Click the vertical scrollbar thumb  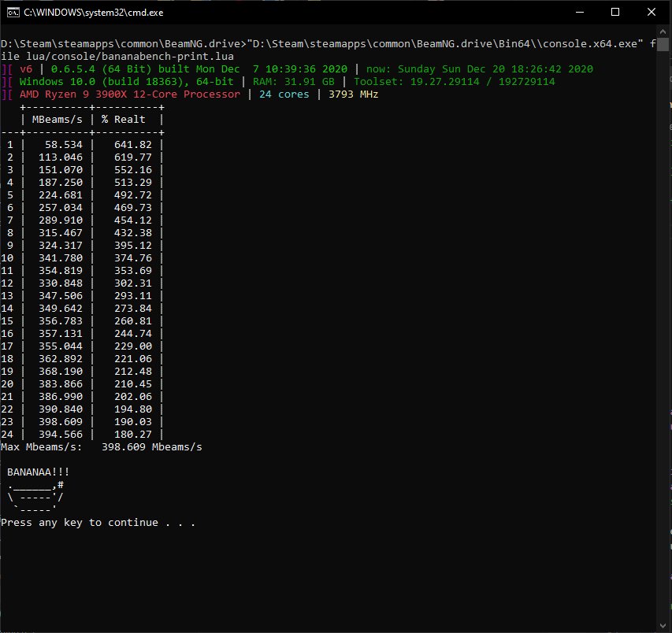pyautogui.click(x=663, y=44)
